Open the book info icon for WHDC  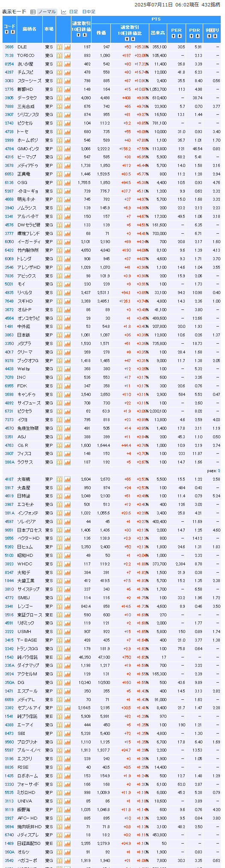tap(60, 564)
